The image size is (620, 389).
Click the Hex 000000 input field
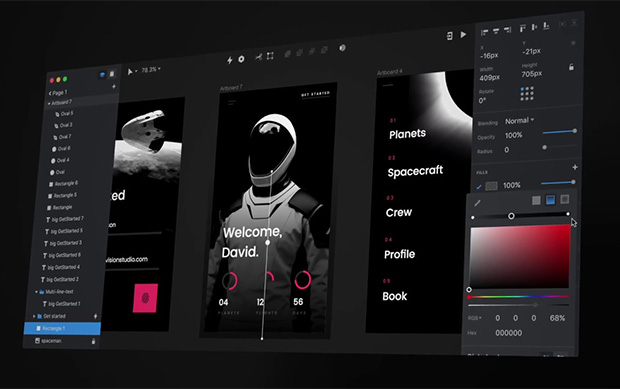tap(509, 333)
